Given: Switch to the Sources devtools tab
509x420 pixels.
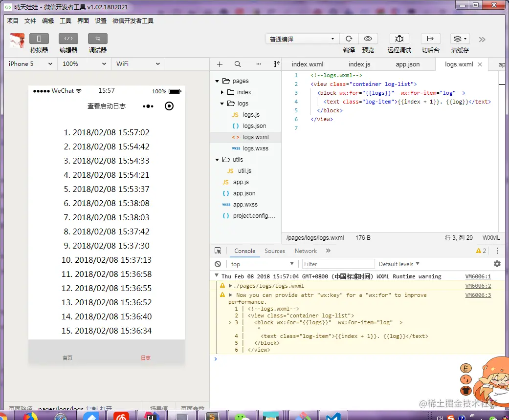Looking at the screenshot, I should (275, 251).
